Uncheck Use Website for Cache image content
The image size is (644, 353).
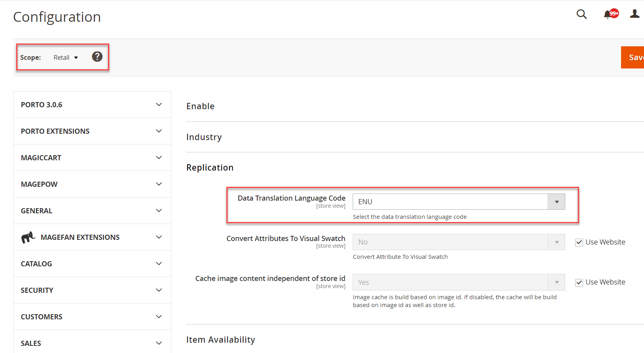pyautogui.click(x=579, y=283)
